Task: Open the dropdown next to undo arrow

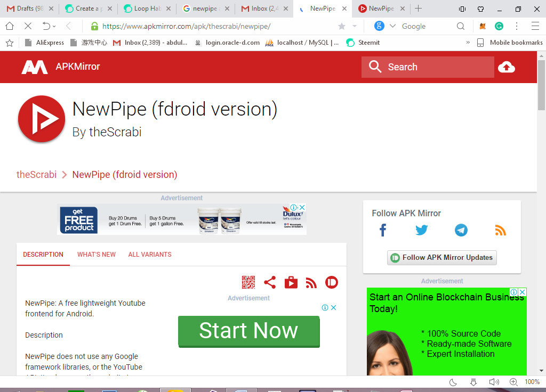Action: pyautogui.click(x=54, y=27)
